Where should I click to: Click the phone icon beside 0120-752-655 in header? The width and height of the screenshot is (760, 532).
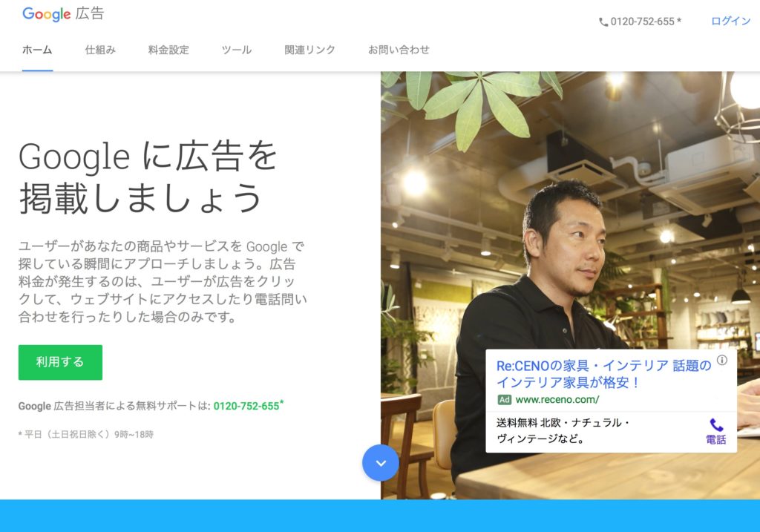click(x=603, y=22)
